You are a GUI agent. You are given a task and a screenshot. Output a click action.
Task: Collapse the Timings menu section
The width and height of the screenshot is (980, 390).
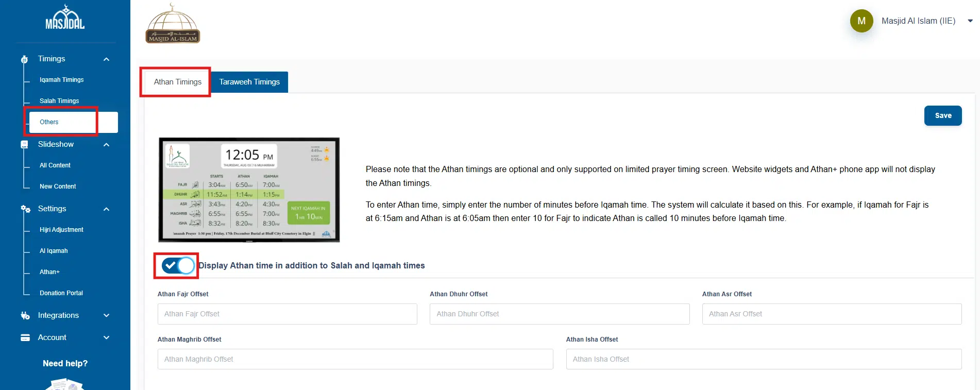(x=106, y=59)
